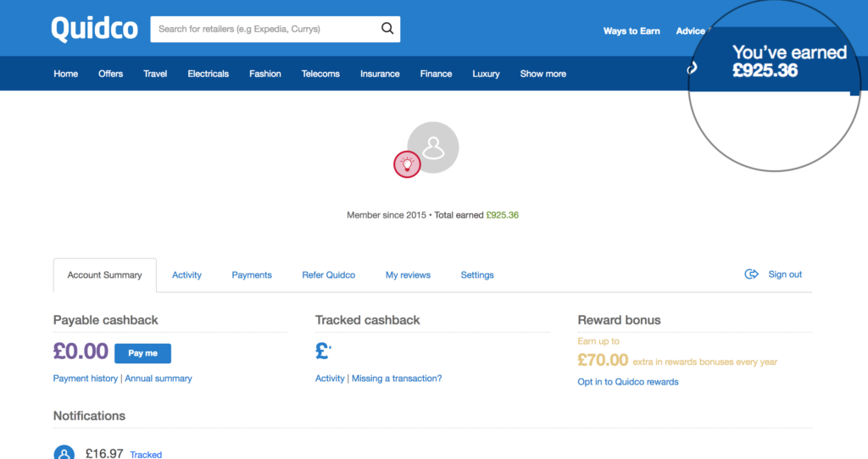Click the Member since 2015 text

387,215
